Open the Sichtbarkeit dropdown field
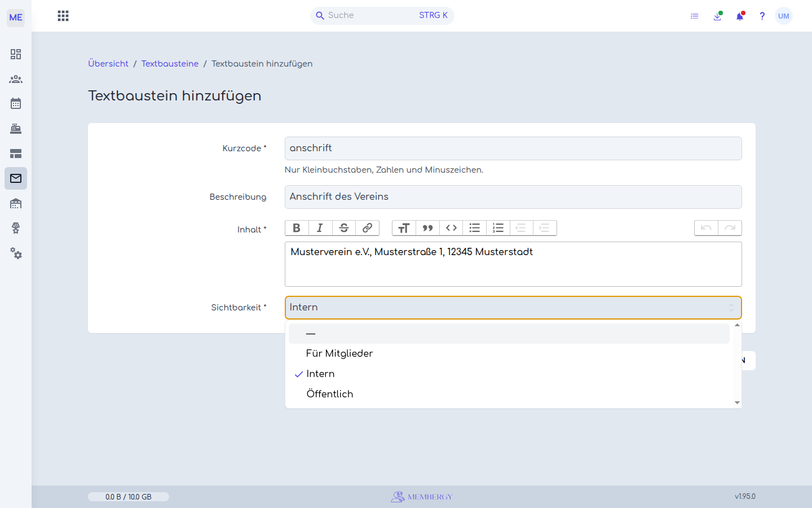 [513, 308]
